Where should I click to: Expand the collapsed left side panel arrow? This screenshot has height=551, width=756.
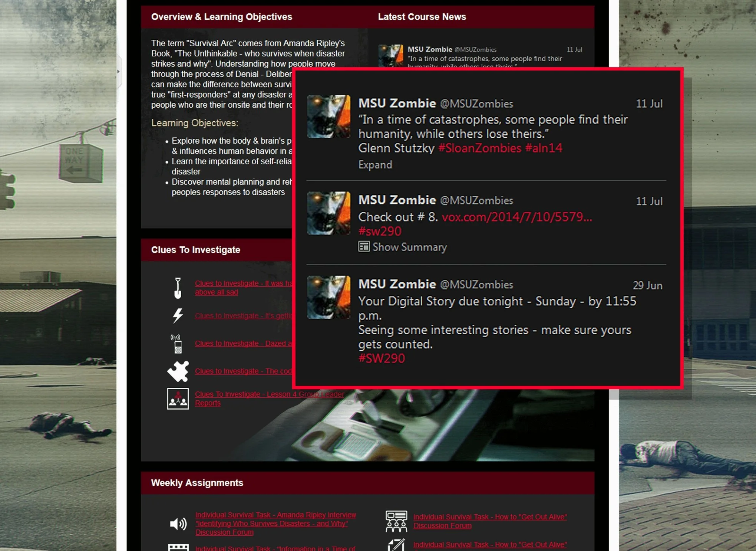pyautogui.click(x=118, y=71)
